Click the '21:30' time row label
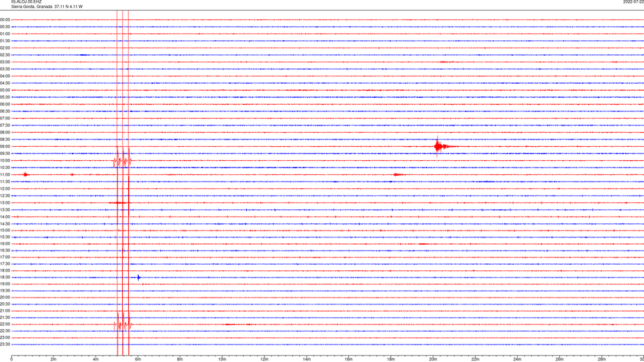Image resolution: width=644 pixels, height=362 pixels. coord(5,318)
